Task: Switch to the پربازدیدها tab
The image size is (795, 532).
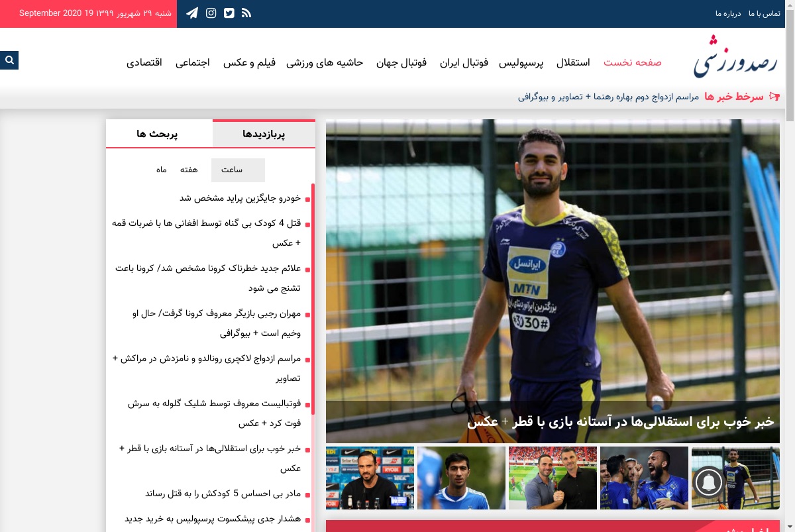Action: 264,134
